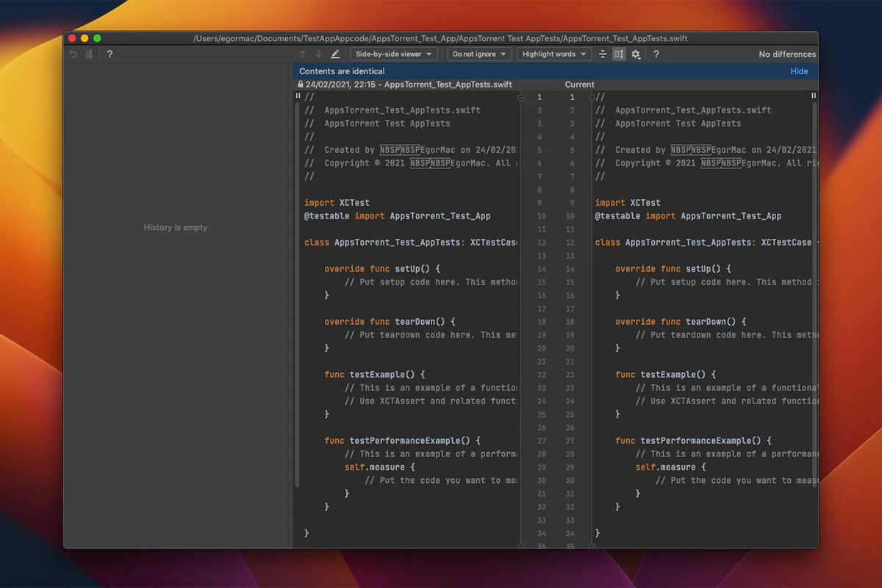Click the create patch icon
This screenshot has height=588, width=882.
[x=89, y=54]
